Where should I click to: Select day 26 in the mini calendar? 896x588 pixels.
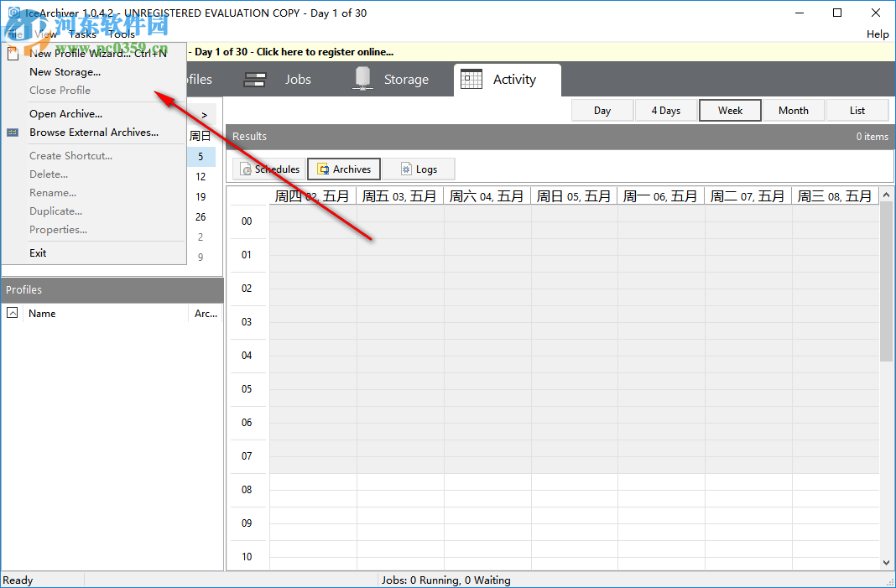click(201, 216)
